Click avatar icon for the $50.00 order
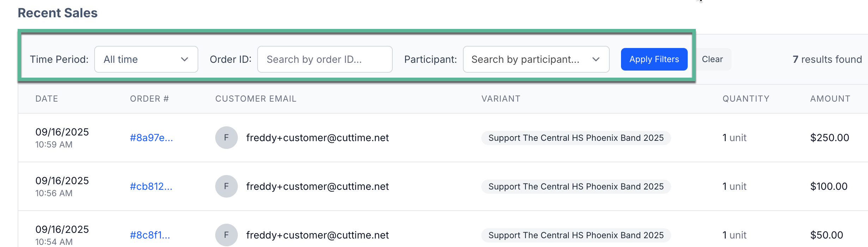The width and height of the screenshot is (868, 247). 226,235
